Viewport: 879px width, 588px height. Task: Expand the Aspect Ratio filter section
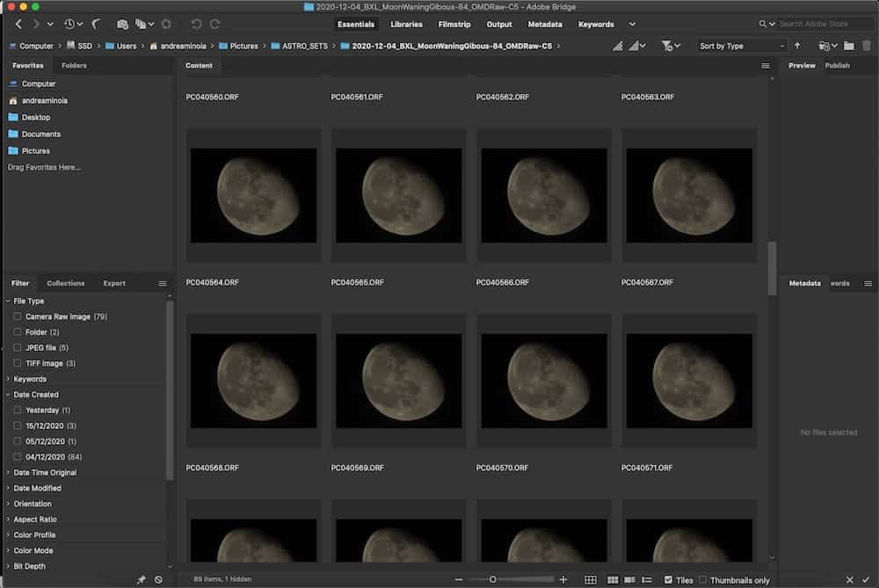pyautogui.click(x=8, y=519)
